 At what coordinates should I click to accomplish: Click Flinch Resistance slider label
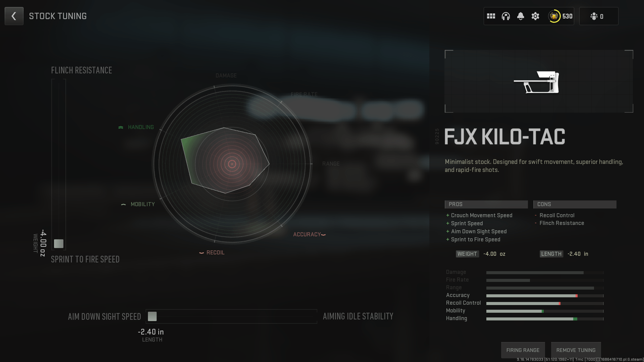[x=82, y=70]
